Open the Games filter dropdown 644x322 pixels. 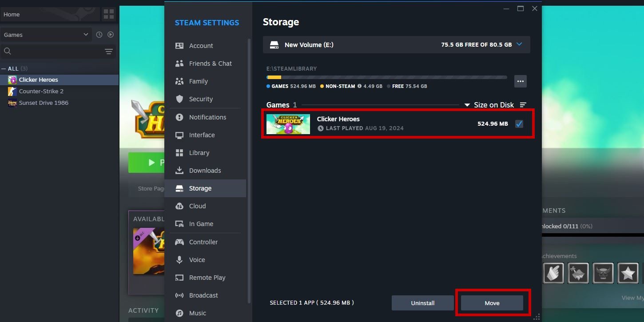click(46, 35)
